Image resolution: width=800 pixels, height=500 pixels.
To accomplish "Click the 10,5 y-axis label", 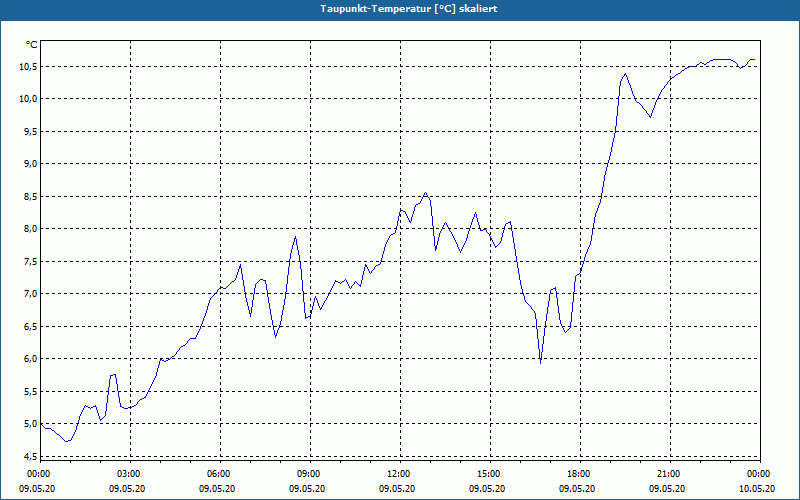I will click(x=29, y=66).
